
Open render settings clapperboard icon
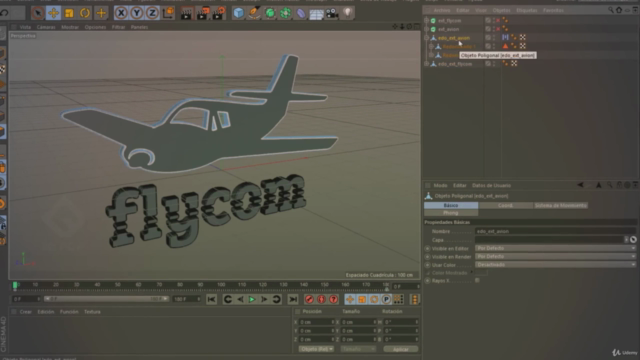(219, 13)
